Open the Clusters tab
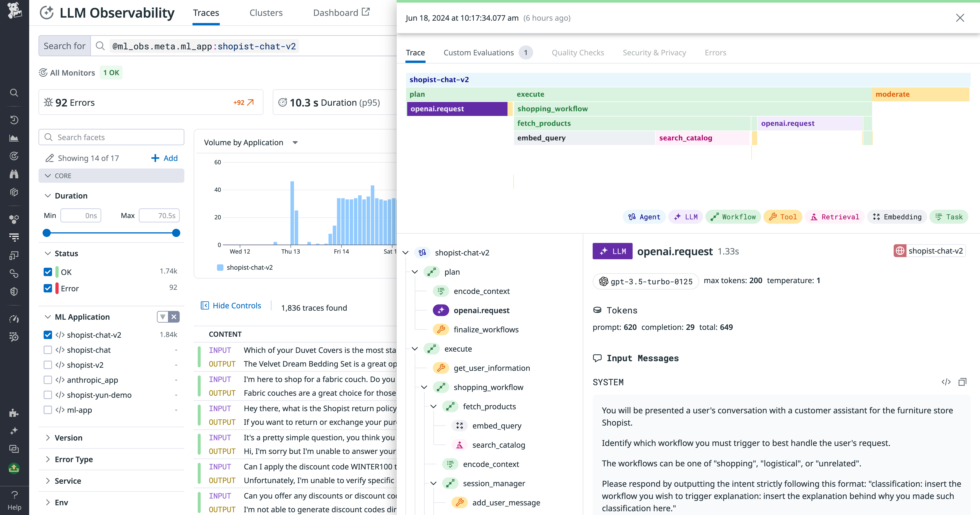 [x=266, y=13]
